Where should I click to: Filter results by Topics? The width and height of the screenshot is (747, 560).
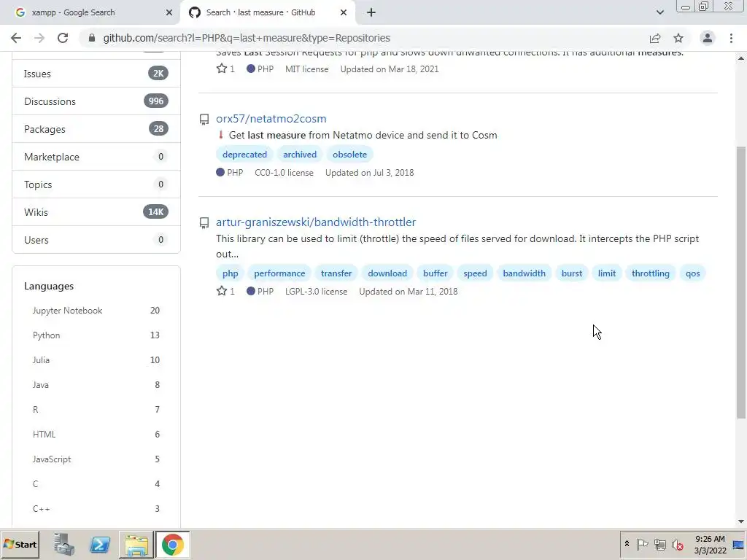pos(96,184)
